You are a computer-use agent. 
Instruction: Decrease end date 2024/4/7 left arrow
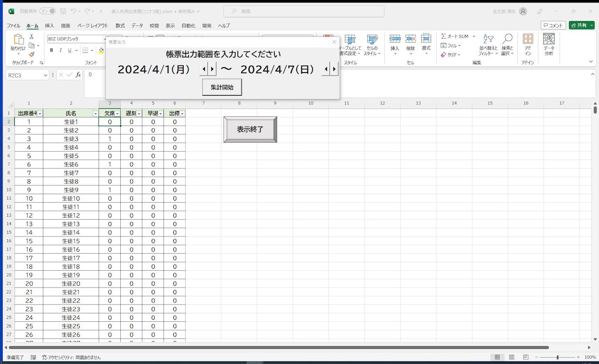[x=326, y=69]
